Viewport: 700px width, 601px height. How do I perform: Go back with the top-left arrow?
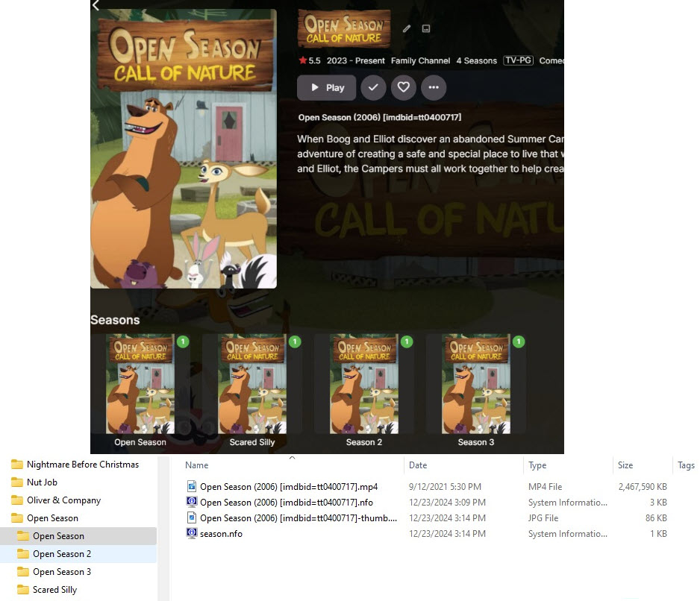(96, 5)
